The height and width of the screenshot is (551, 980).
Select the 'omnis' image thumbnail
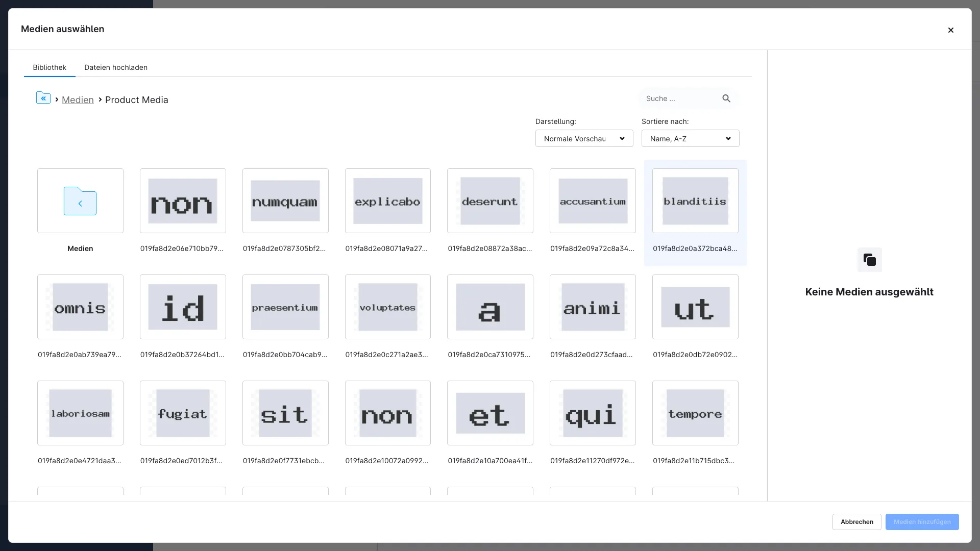coord(80,307)
